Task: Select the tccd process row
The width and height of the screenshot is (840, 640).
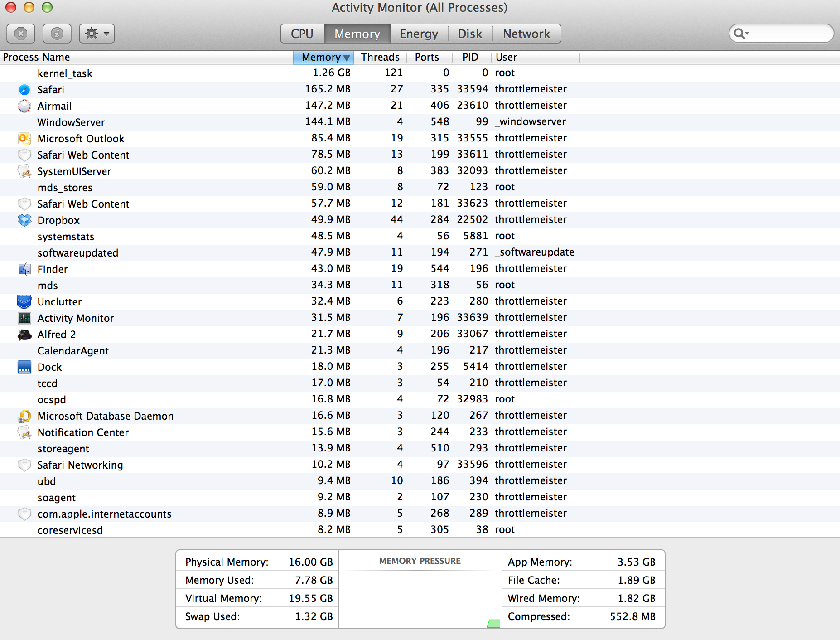Action: (420, 383)
